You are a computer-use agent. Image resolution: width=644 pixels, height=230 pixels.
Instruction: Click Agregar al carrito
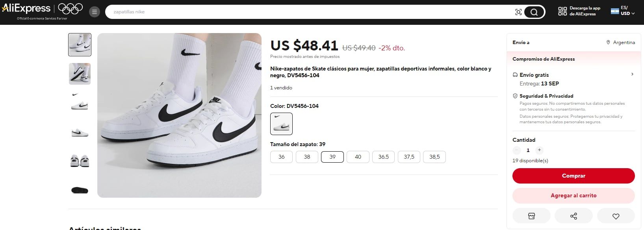coord(573,195)
